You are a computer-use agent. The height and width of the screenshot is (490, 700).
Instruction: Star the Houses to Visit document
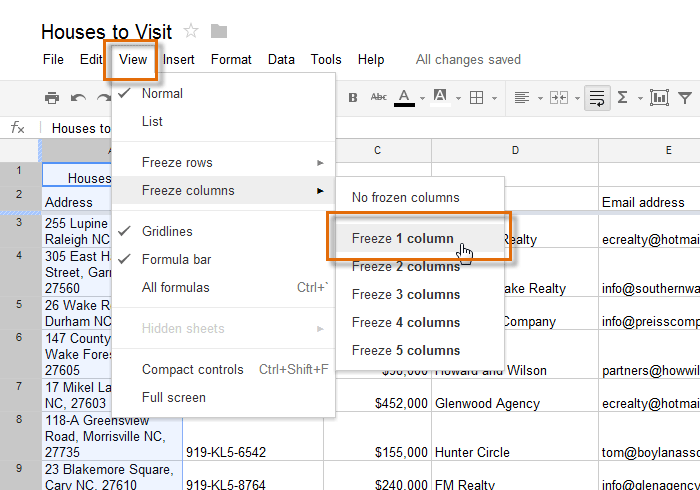(191, 31)
